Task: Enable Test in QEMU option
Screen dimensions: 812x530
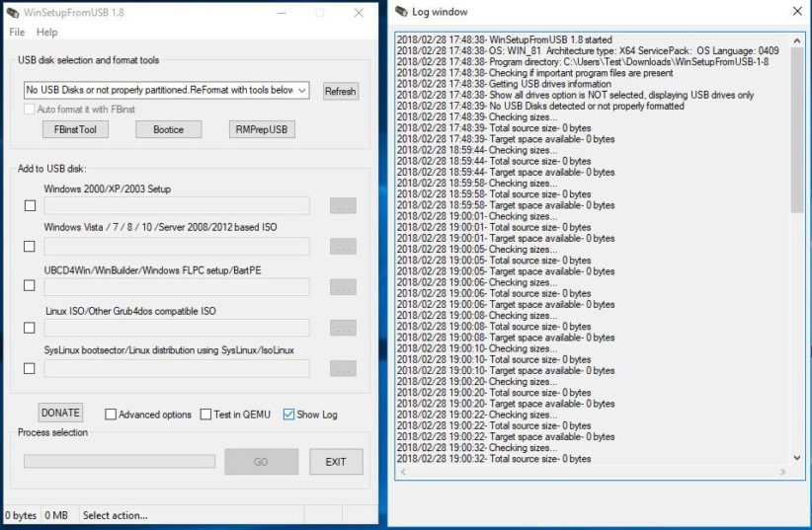Action: tap(206, 415)
